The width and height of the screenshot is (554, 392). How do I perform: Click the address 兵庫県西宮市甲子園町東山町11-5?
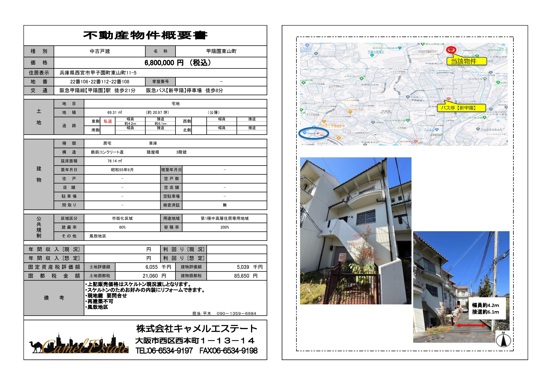(x=98, y=73)
